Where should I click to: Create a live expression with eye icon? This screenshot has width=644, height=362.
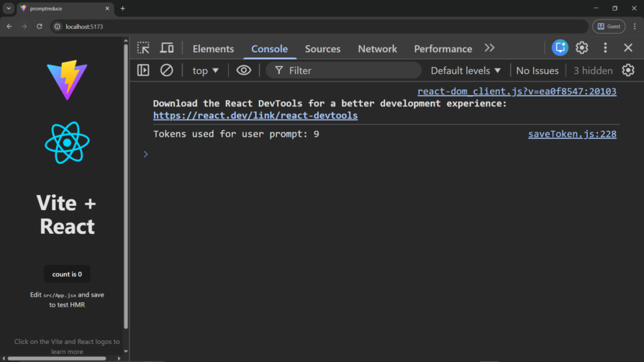click(x=244, y=71)
